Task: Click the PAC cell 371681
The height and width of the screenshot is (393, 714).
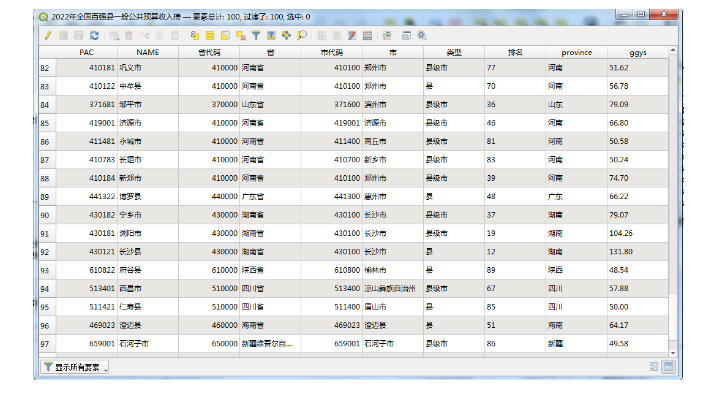Action: pos(87,104)
